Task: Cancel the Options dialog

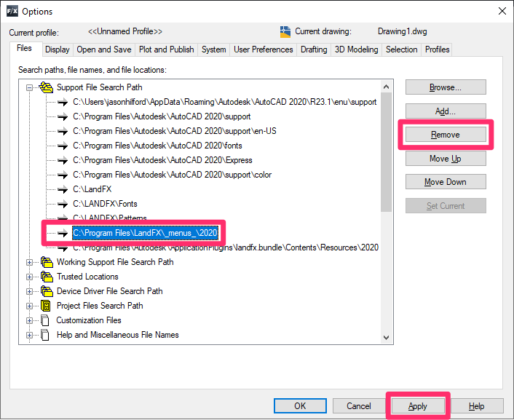Action: click(359, 406)
